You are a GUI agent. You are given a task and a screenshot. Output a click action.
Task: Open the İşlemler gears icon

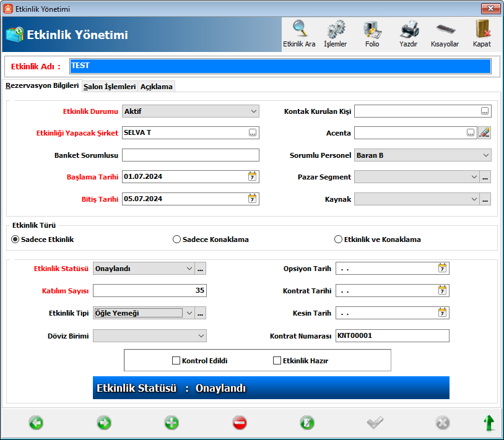pyautogui.click(x=335, y=34)
